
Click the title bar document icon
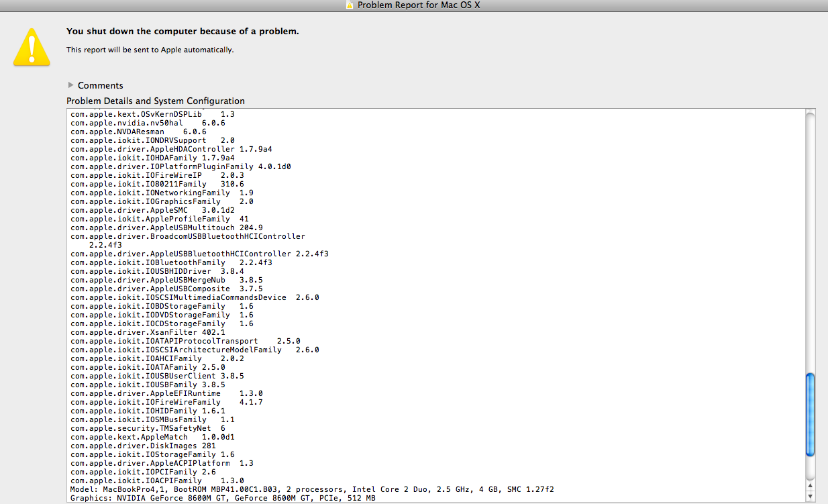(x=350, y=5)
